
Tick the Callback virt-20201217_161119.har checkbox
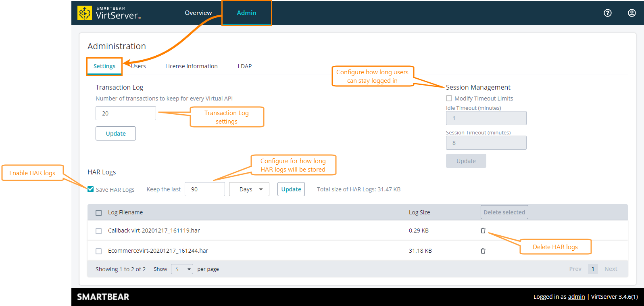coord(98,231)
